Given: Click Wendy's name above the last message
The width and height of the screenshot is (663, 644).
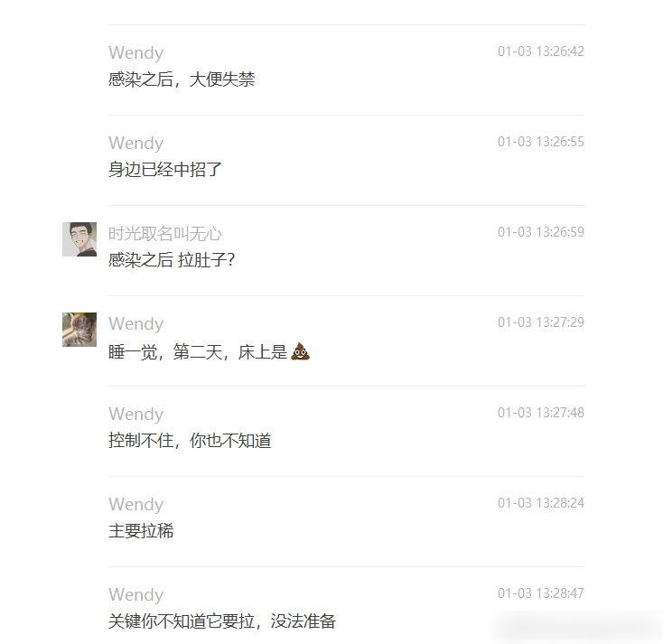Looking at the screenshot, I should (135, 594).
